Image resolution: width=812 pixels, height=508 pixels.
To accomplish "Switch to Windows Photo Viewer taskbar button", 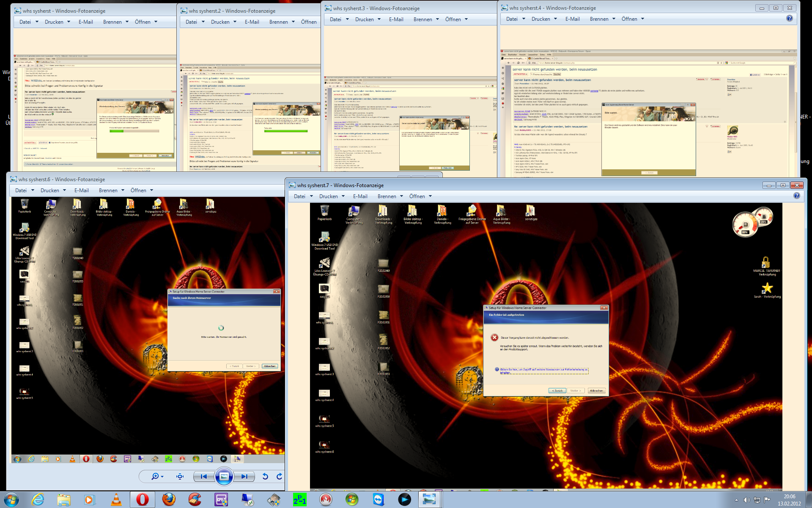I will click(429, 500).
